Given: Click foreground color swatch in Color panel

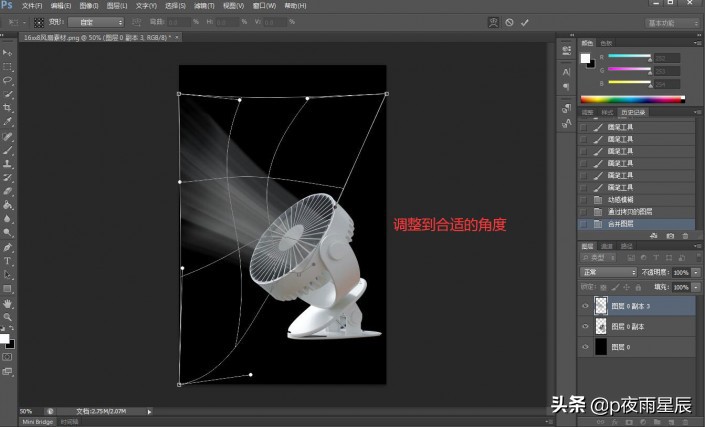Looking at the screenshot, I should (x=585, y=58).
